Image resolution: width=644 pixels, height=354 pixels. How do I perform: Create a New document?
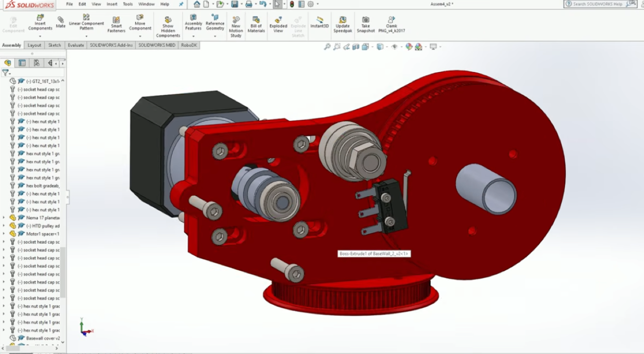point(207,4)
